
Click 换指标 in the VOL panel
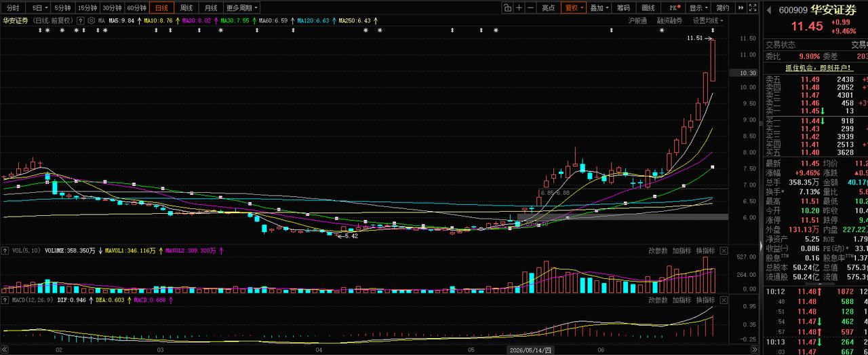(x=705, y=251)
